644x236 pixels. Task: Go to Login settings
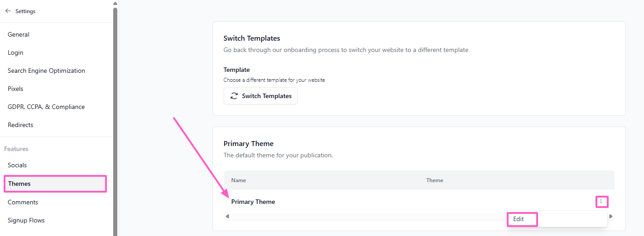(x=15, y=52)
